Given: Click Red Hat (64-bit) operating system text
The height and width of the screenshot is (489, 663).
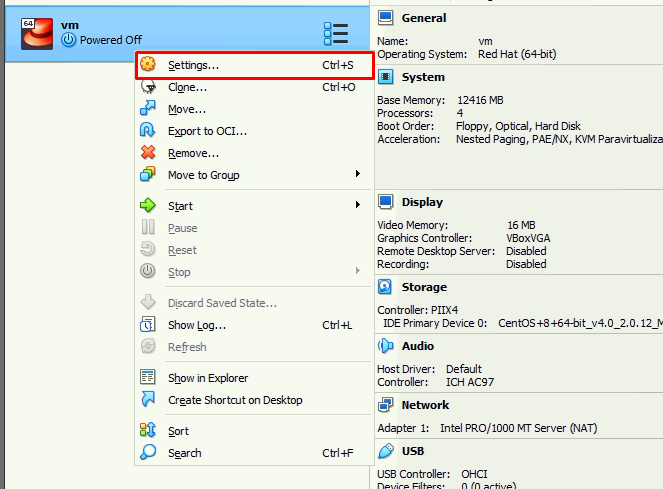Looking at the screenshot, I should (517, 54).
